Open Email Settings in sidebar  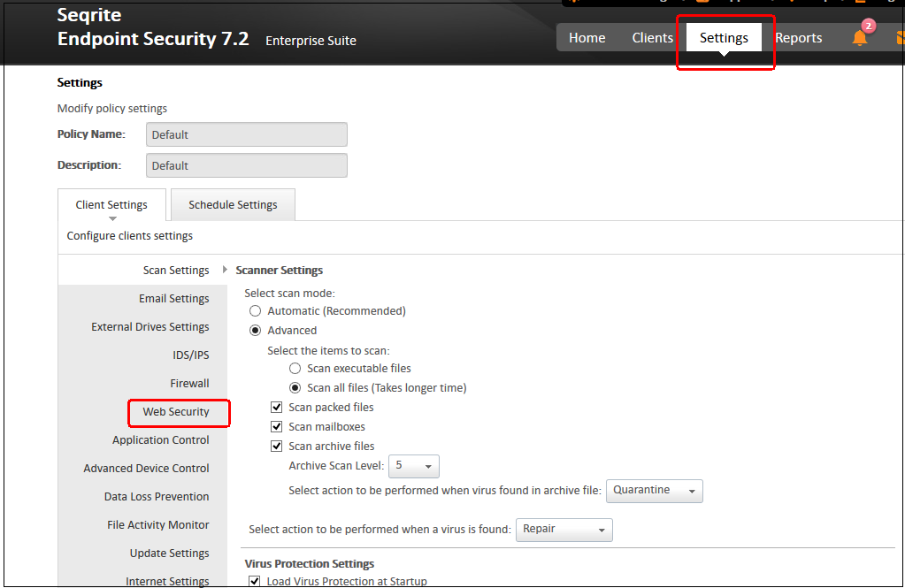click(173, 298)
